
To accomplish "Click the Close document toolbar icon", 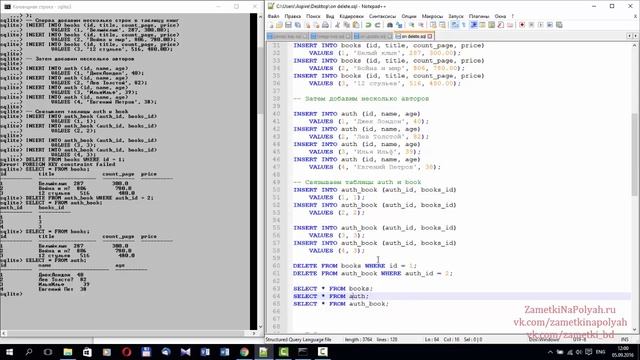I will 307,25.
